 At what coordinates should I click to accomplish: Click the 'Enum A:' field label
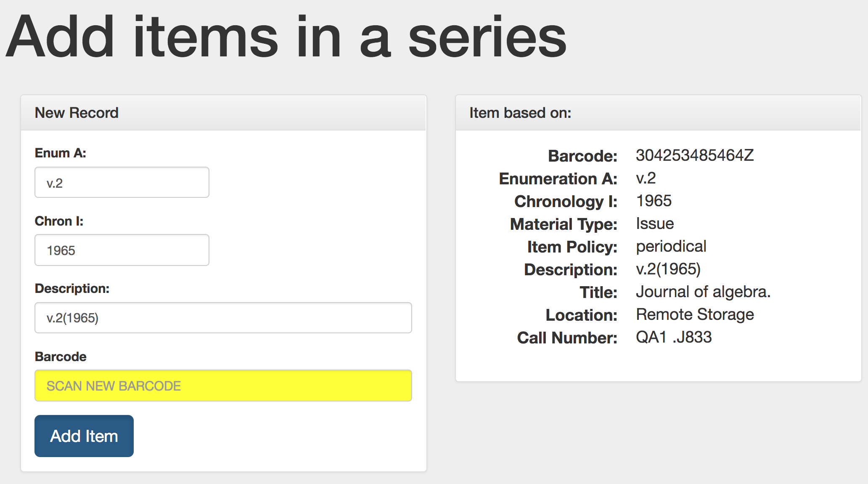click(x=61, y=153)
